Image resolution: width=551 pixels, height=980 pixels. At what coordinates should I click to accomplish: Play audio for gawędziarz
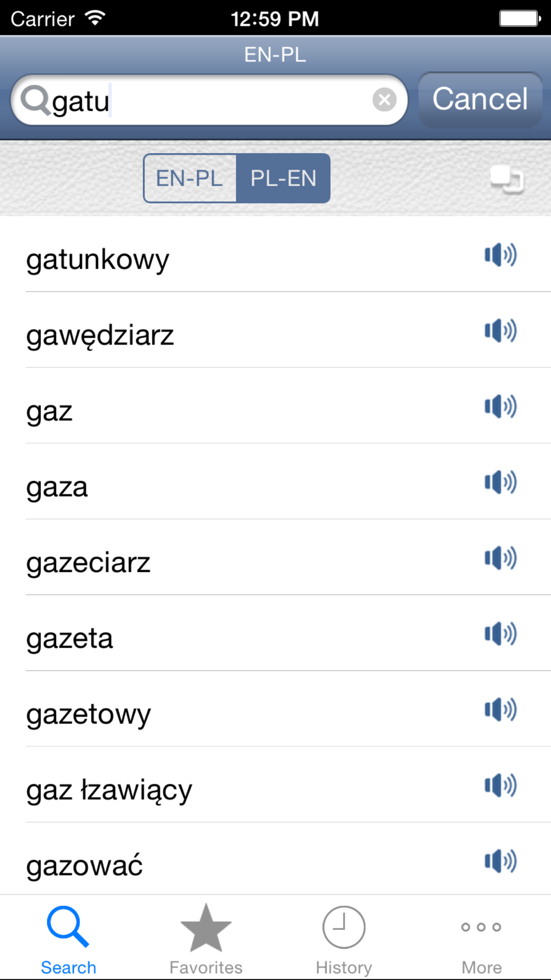(x=500, y=331)
